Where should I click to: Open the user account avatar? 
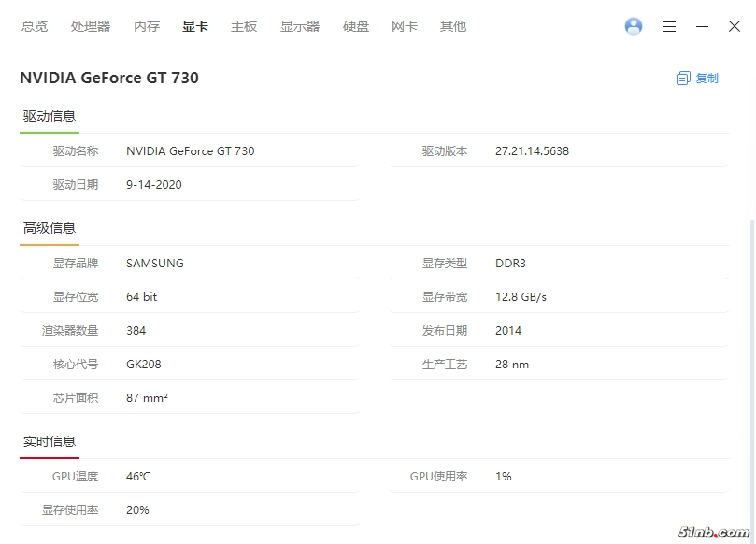pos(634,26)
